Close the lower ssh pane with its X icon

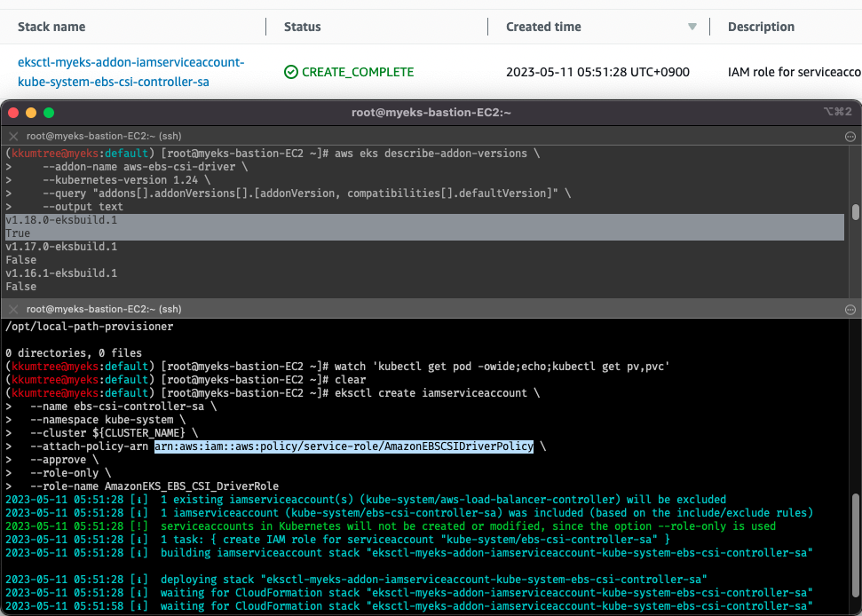point(13,309)
